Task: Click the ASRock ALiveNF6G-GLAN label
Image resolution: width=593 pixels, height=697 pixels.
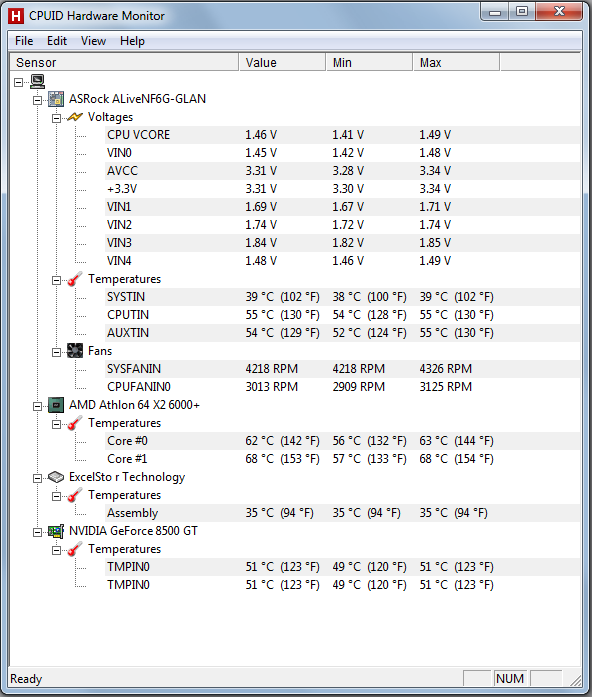Action: (x=137, y=99)
